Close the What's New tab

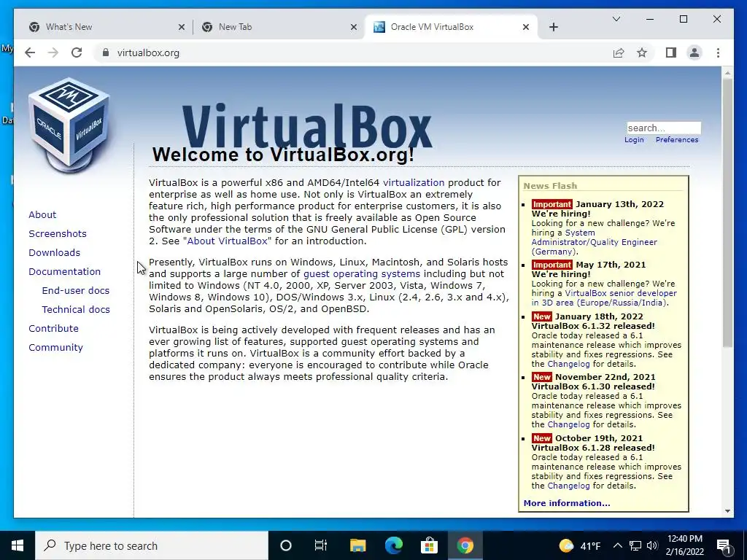(x=182, y=27)
